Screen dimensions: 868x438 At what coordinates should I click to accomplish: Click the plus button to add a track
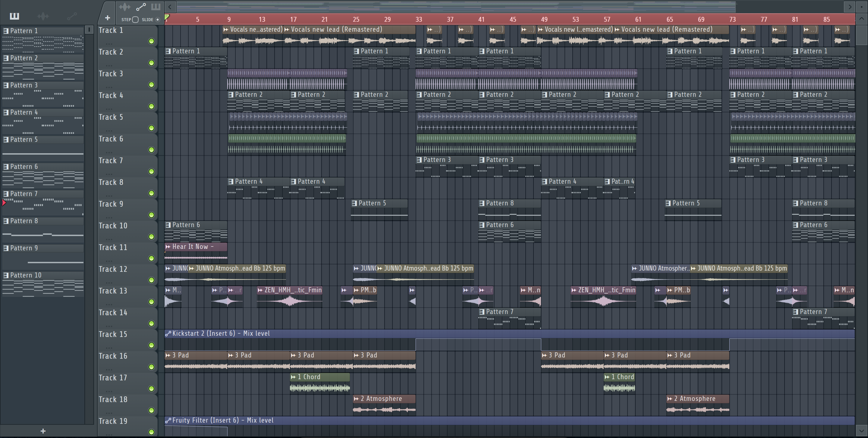click(x=108, y=18)
